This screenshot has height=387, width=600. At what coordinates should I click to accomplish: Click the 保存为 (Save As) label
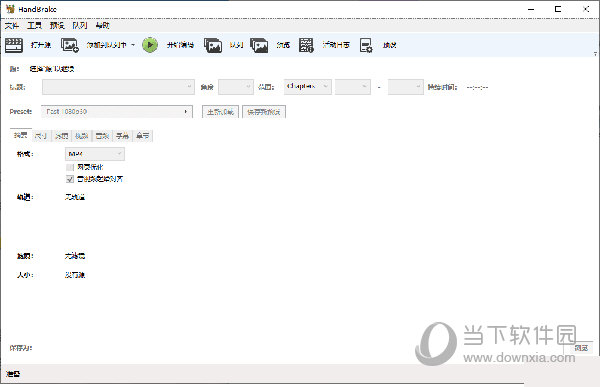[21, 348]
